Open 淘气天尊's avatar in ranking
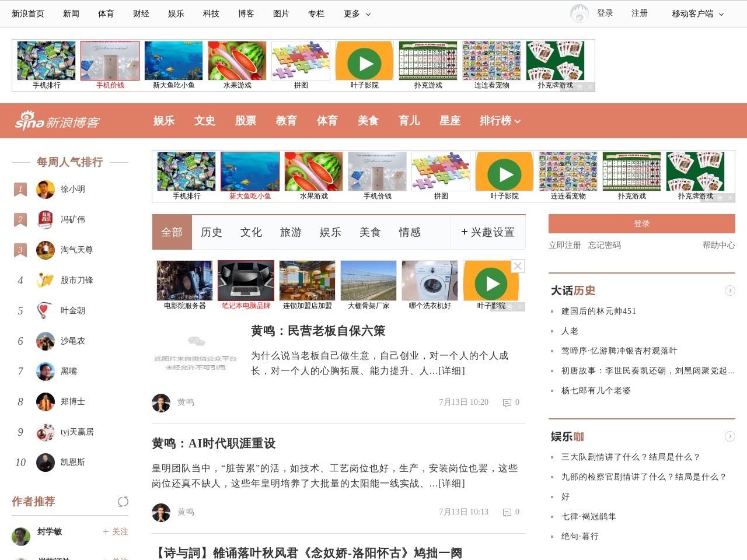Image resolution: width=747 pixels, height=560 pixels. [x=46, y=250]
